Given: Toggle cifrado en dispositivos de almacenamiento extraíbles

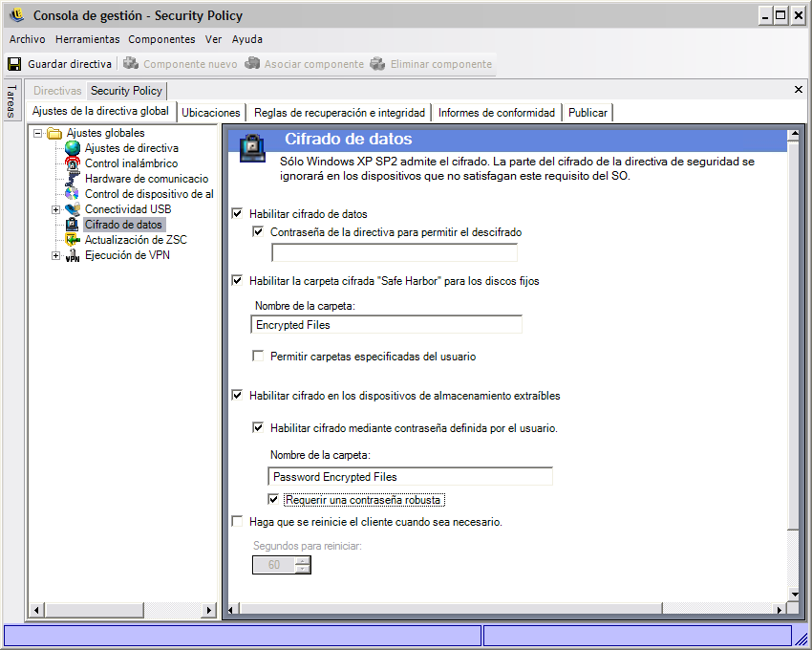Looking at the screenshot, I should click(x=237, y=396).
